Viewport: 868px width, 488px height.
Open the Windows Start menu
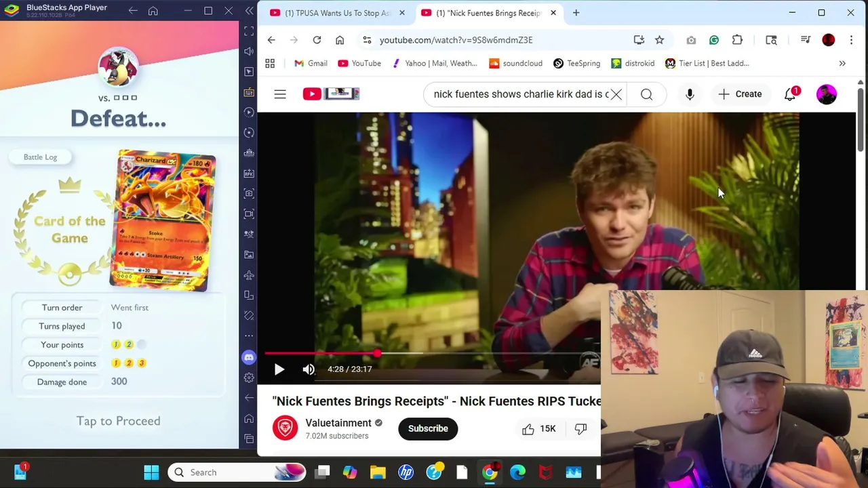tap(151, 472)
